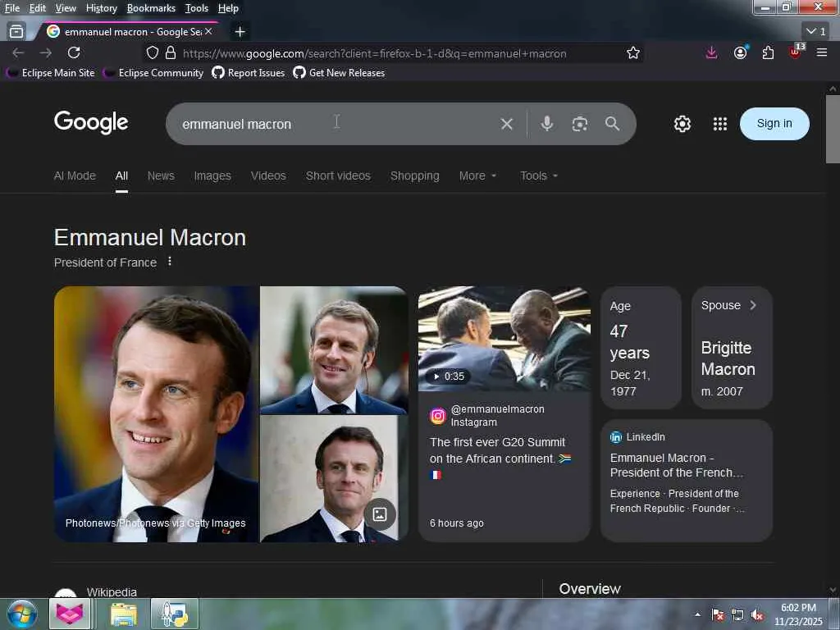Viewport: 840px width, 630px height.
Task: Click the pink browser taskbar icon
Action: tap(70, 614)
